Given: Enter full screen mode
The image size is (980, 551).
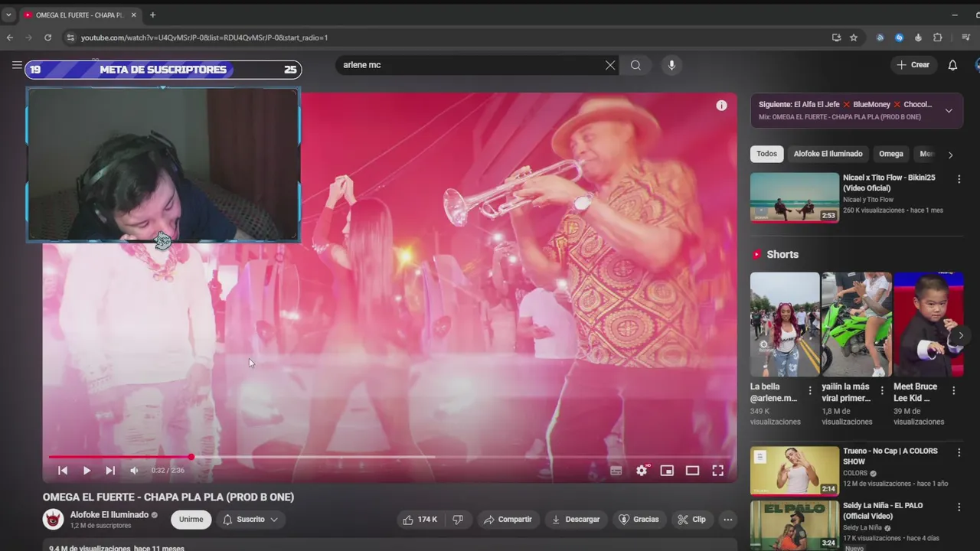Looking at the screenshot, I should pos(717,471).
